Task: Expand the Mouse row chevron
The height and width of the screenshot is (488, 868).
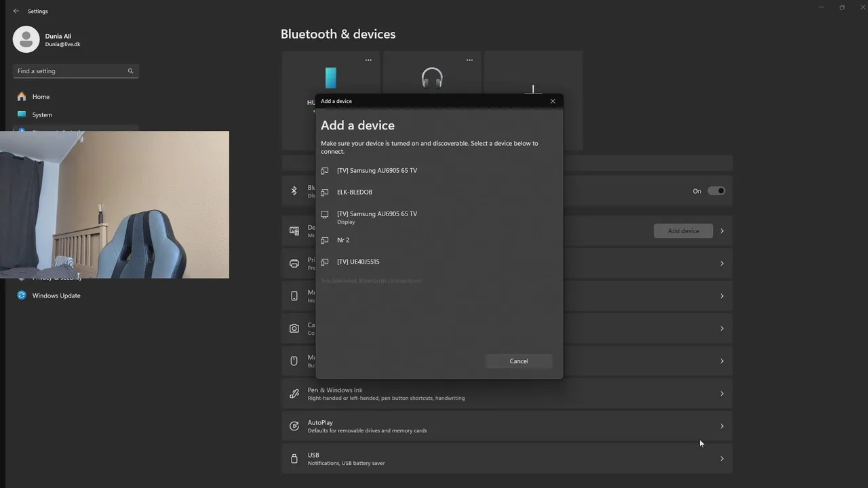Action: tap(722, 361)
